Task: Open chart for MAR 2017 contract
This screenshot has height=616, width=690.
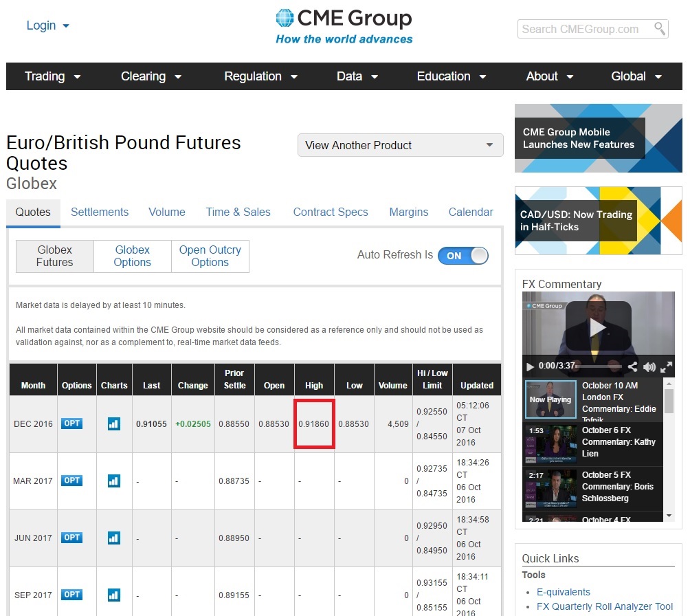Action: 114,481
